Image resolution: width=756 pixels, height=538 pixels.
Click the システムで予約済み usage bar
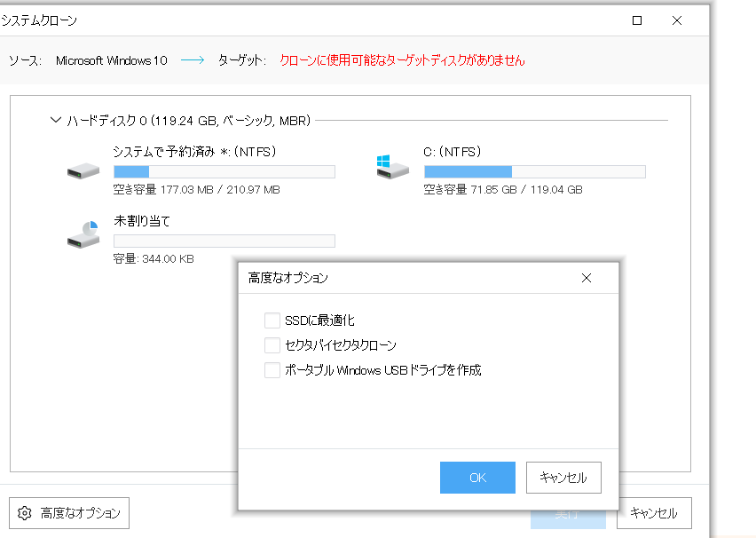pyautogui.click(x=224, y=171)
